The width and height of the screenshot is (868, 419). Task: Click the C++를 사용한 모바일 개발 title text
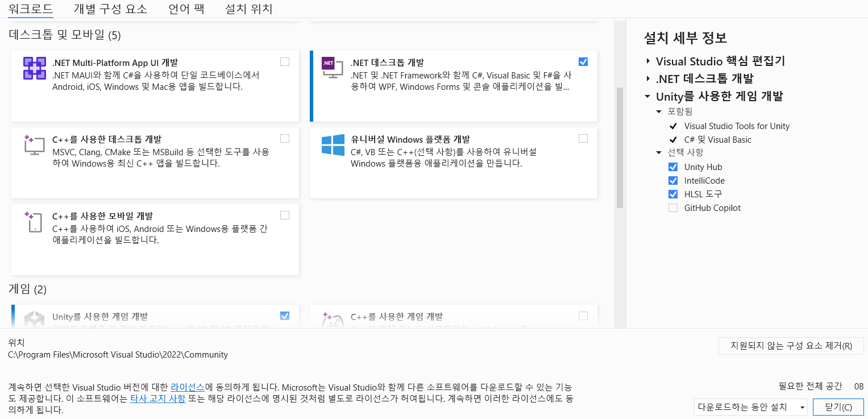point(102,216)
